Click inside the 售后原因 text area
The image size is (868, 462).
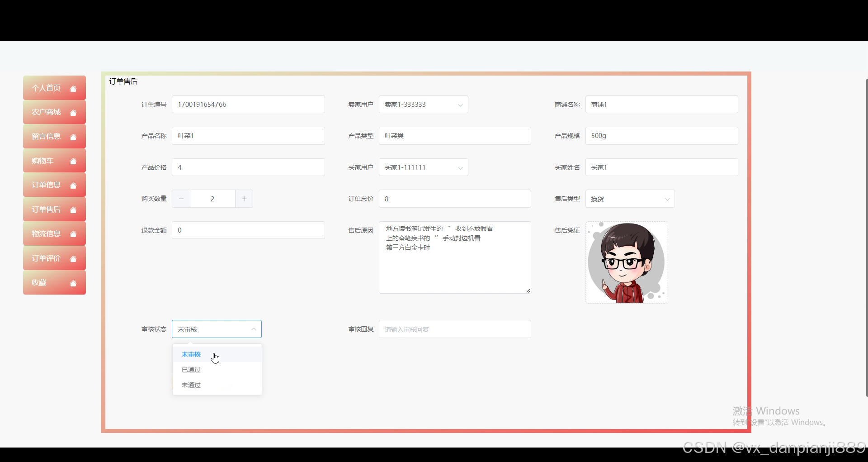coord(455,257)
